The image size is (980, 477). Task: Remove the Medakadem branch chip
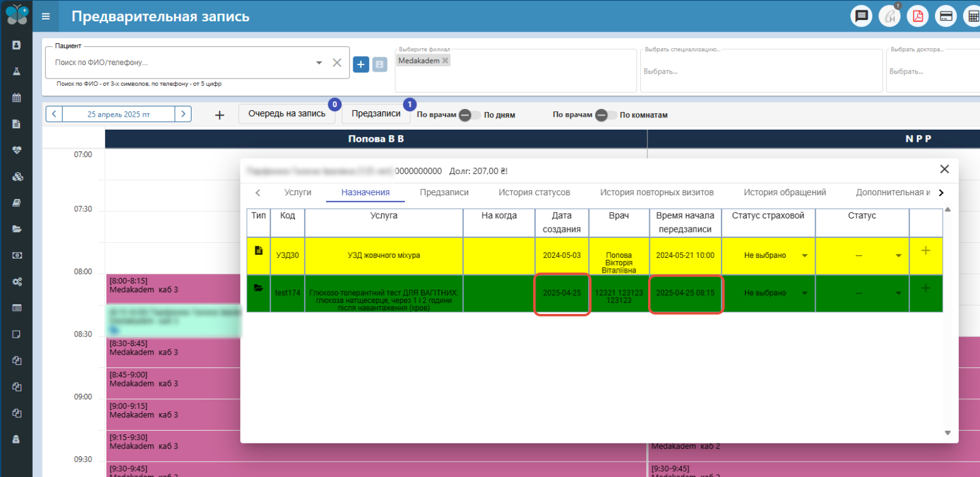point(445,60)
